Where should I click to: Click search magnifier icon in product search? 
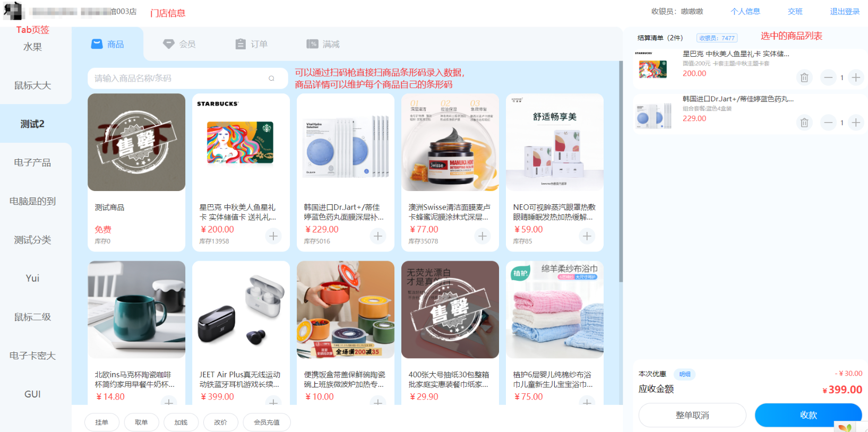[x=271, y=79]
